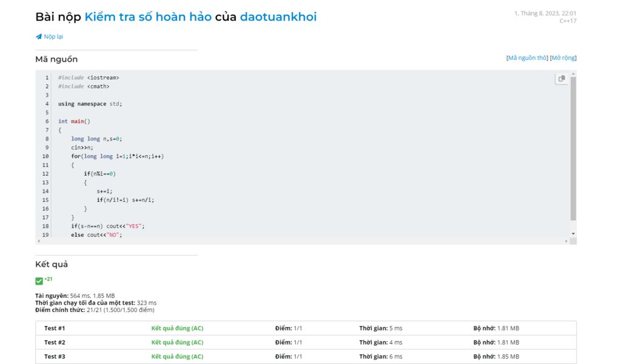Click the submission date 1, Tháng 8, 2023
The image size is (621, 364).
[x=545, y=13]
